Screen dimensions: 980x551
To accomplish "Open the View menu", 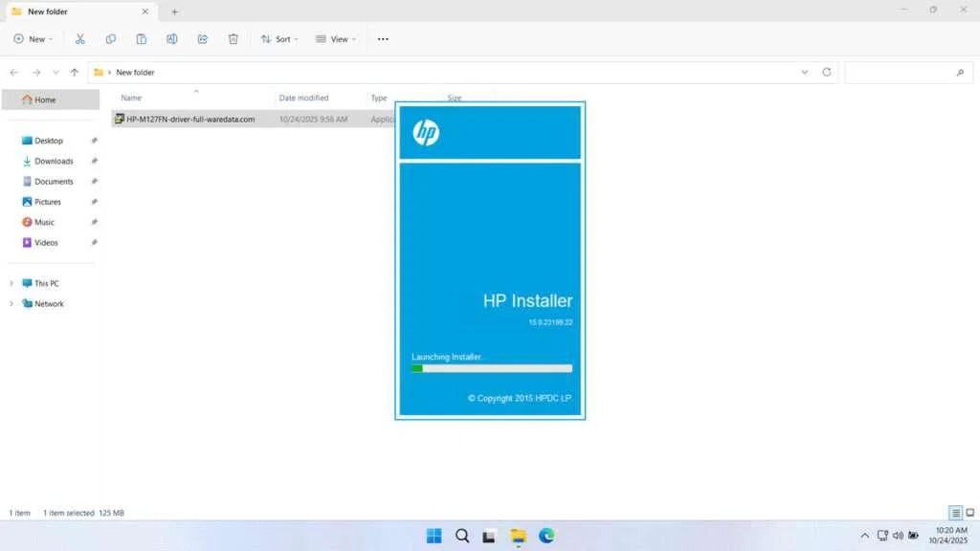I will pyautogui.click(x=336, y=38).
